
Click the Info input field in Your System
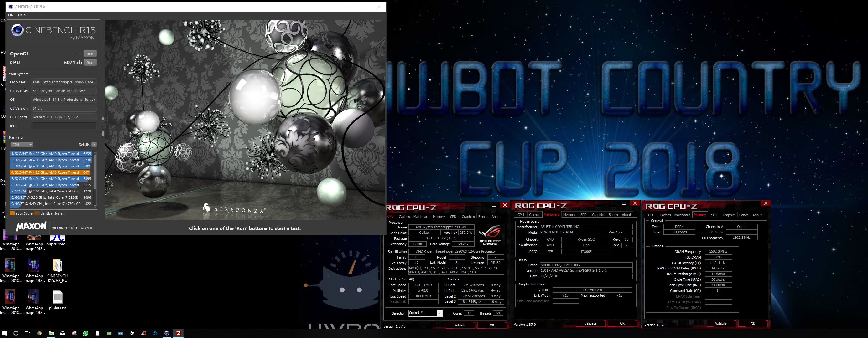point(64,126)
